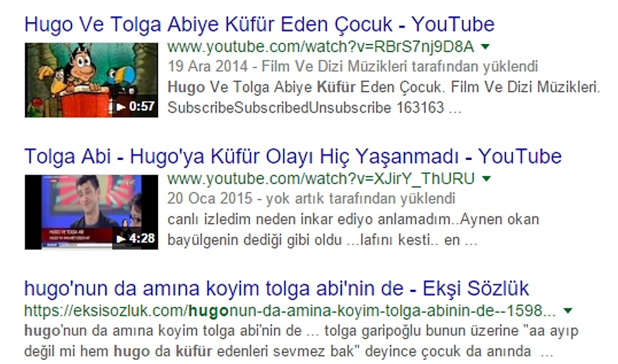Click the "bayülgenin dediği gibi oldu" snippet line

(x=254, y=240)
